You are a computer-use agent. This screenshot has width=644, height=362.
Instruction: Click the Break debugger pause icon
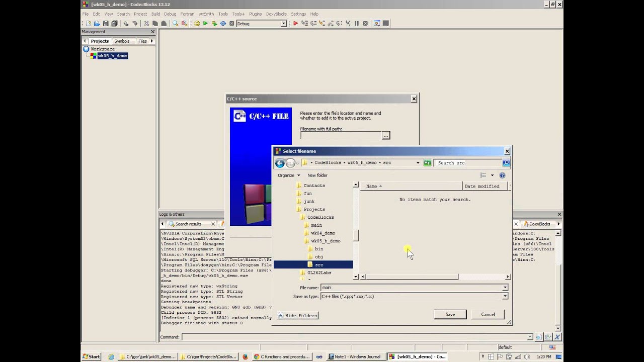357,23
